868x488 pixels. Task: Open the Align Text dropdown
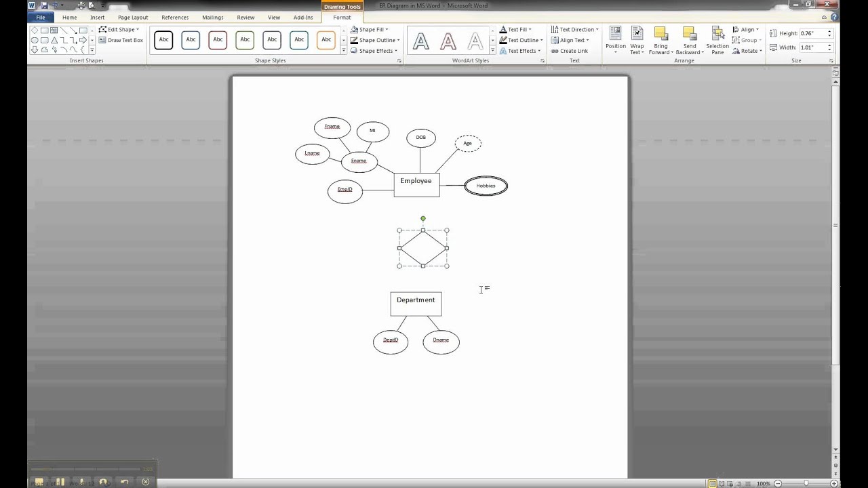pos(570,40)
